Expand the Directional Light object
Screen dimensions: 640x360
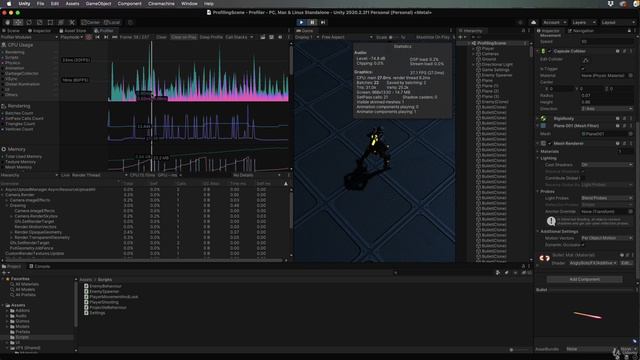click(473, 64)
